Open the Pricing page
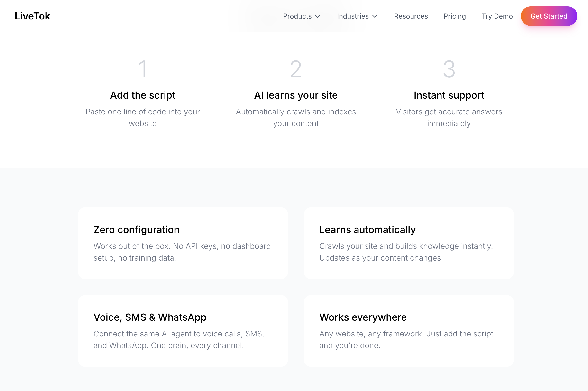588x391 pixels. coord(454,16)
